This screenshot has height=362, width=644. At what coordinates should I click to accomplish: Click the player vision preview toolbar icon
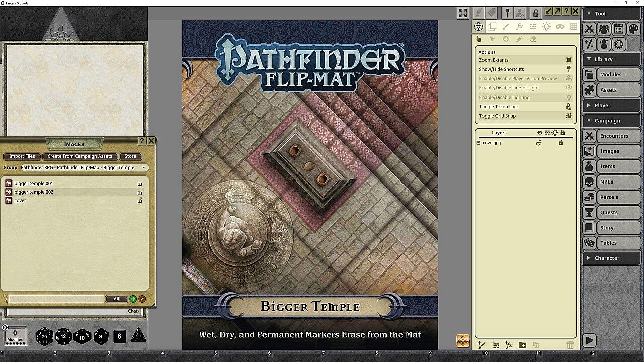tap(520, 13)
